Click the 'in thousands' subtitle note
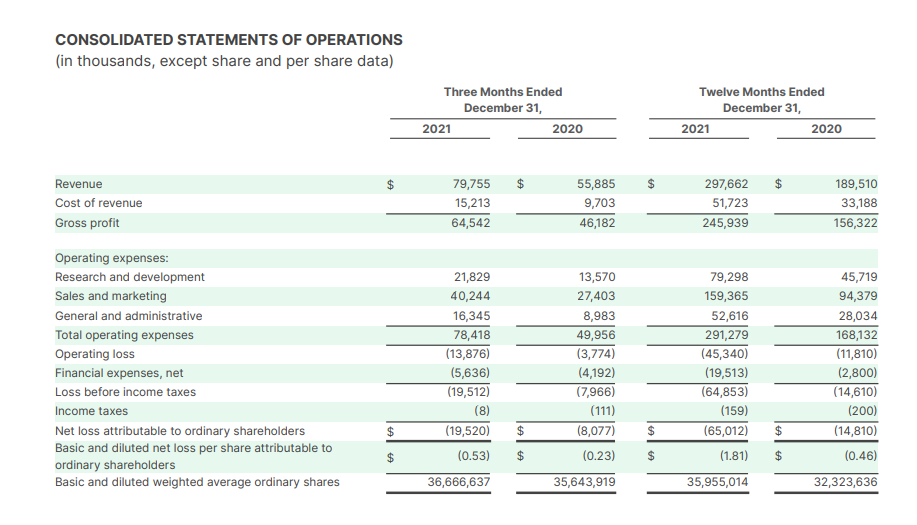 224,61
